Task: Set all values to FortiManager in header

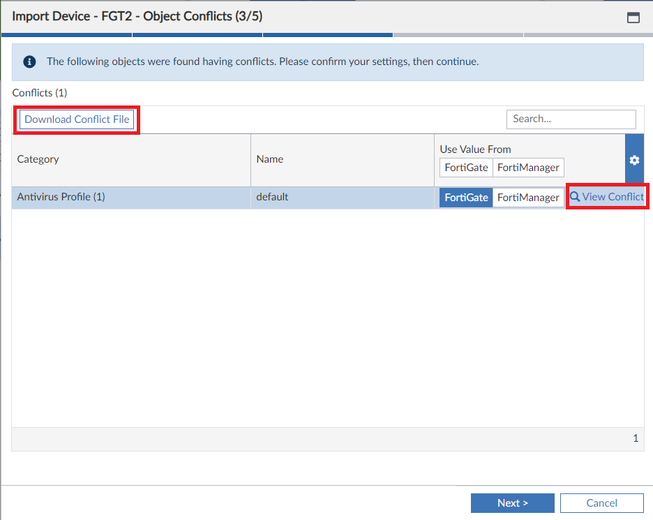Action: 528,167
